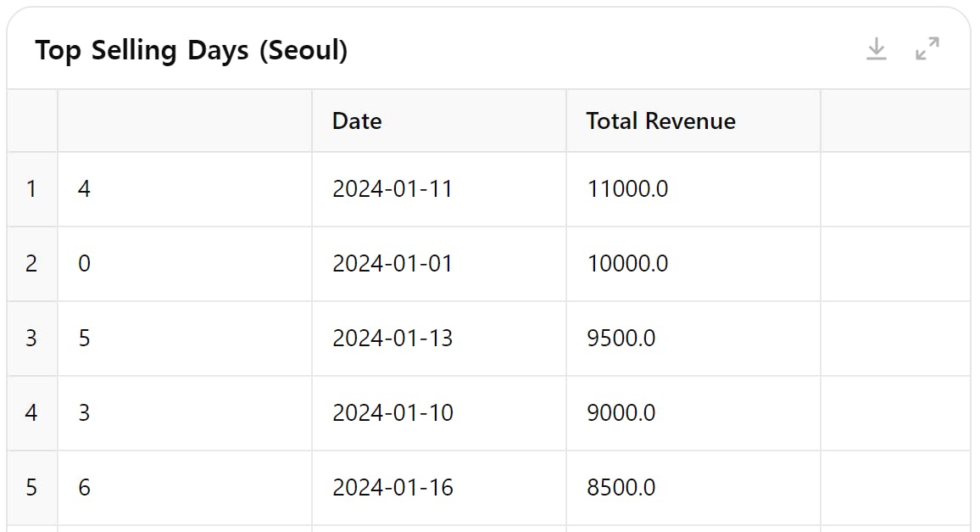The image size is (980, 532).
Task: Select date cell 2024-01-13
Action: click(x=393, y=338)
